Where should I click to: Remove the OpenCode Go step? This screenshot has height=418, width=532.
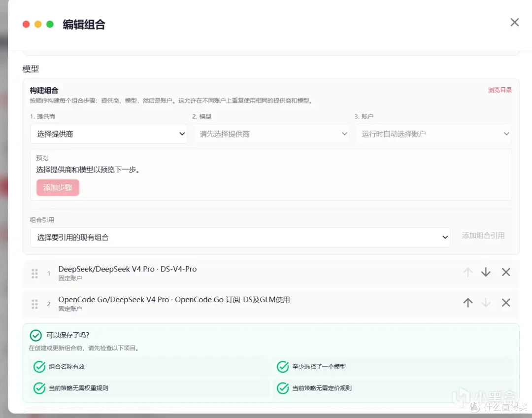point(506,303)
